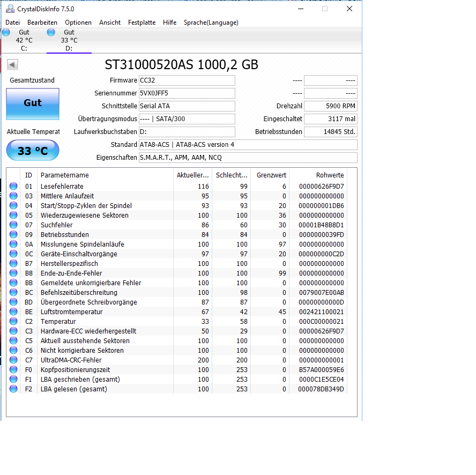Click status dot for LBA geschrieben row
This screenshot has height=475, width=476.
click(13, 379)
